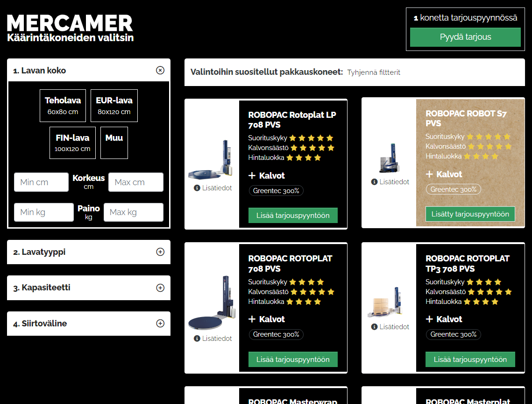Expand Kalvot plus icon on ROBOT S7 PVS
Image resolution: width=532 pixels, height=404 pixels.
(429, 174)
